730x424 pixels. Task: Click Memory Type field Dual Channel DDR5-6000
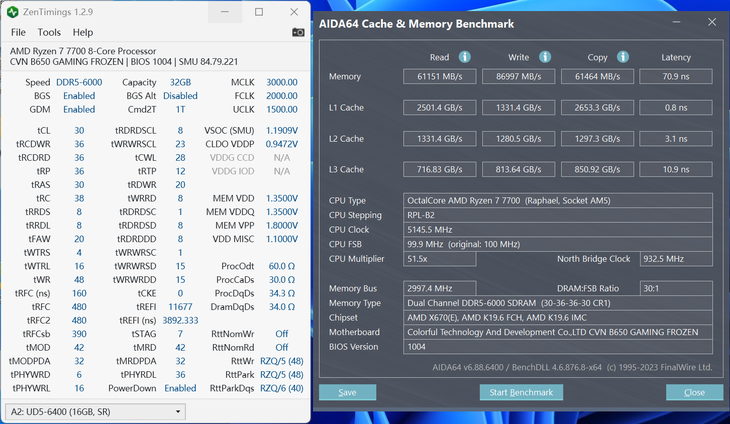tap(558, 303)
